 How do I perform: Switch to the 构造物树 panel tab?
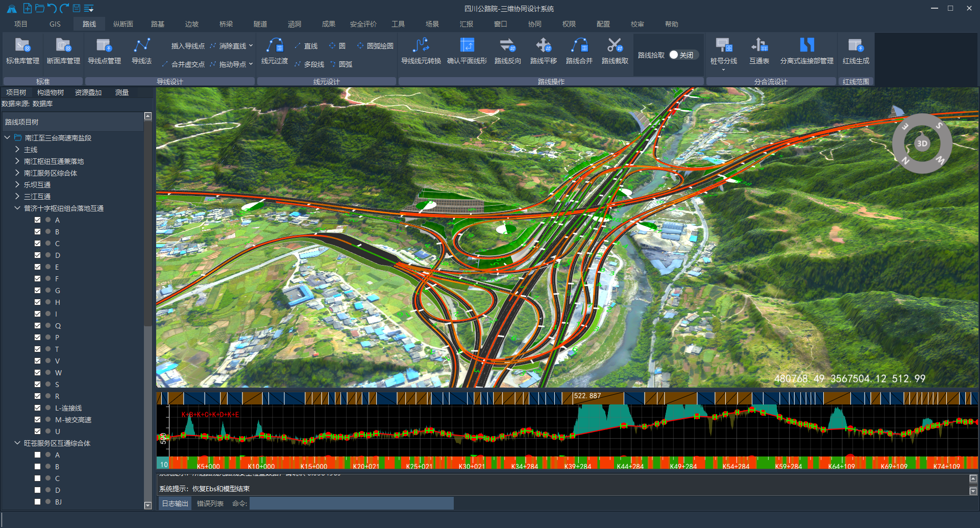tap(51, 92)
